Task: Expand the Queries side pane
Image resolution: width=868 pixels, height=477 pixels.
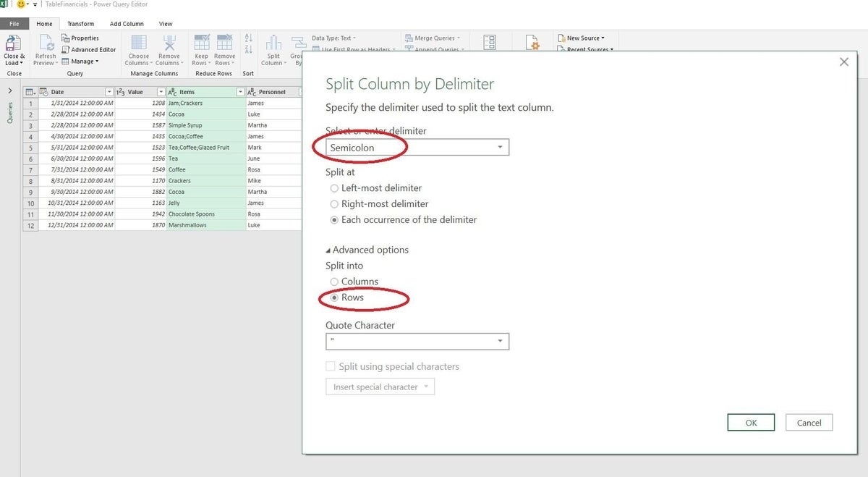Action: coord(9,90)
